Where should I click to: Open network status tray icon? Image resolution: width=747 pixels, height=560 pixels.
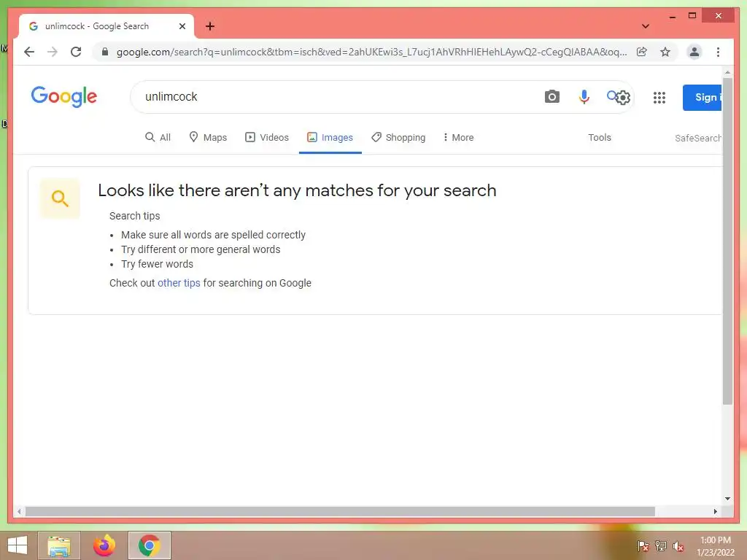(x=661, y=545)
